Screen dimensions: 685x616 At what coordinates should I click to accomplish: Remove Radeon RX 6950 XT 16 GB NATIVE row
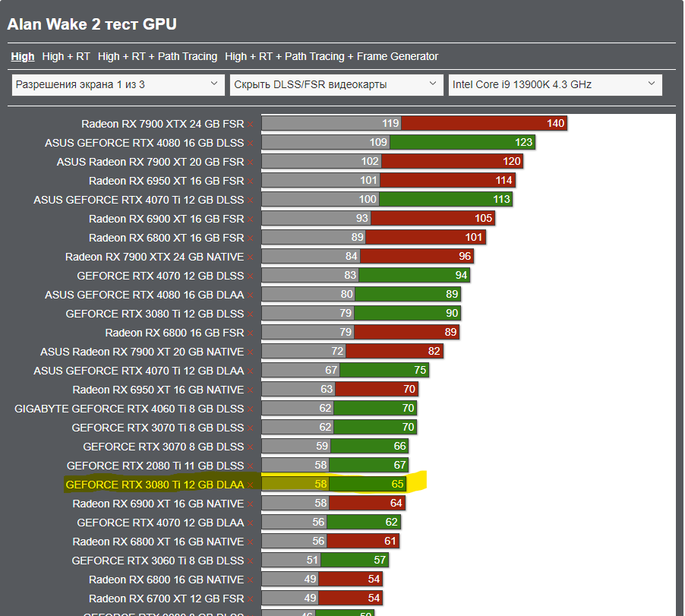tap(251, 390)
